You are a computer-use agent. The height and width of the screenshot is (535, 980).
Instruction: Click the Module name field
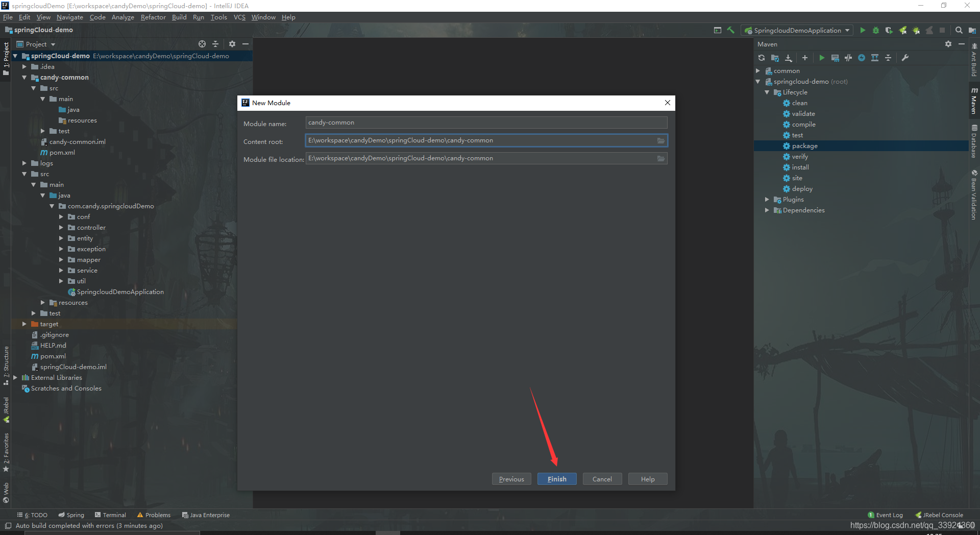(x=486, y=123)
